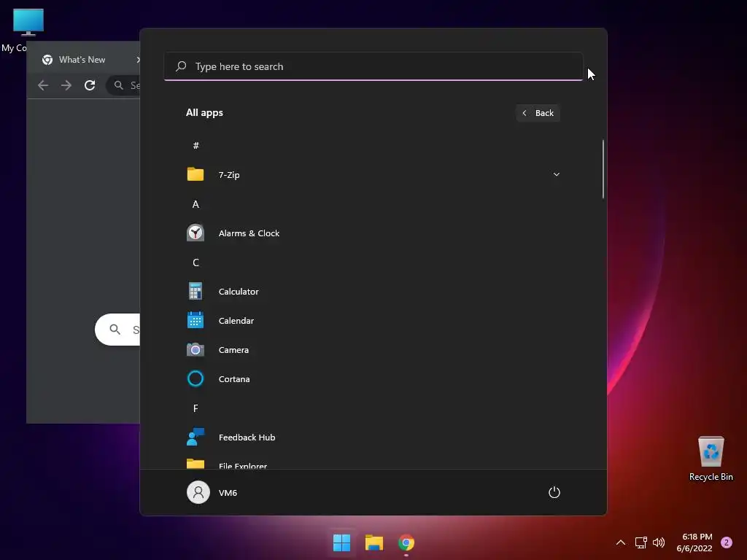Show hidden icons tray chevron
The height and width of the screenshot is (560, 747).
[x=621, y=542]
